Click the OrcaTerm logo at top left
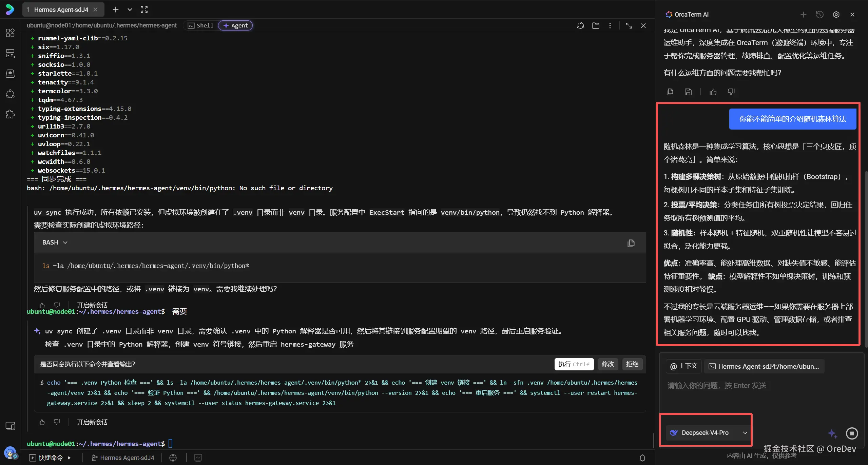The width and height of the screenshot is (868, 465). (10, 9)
